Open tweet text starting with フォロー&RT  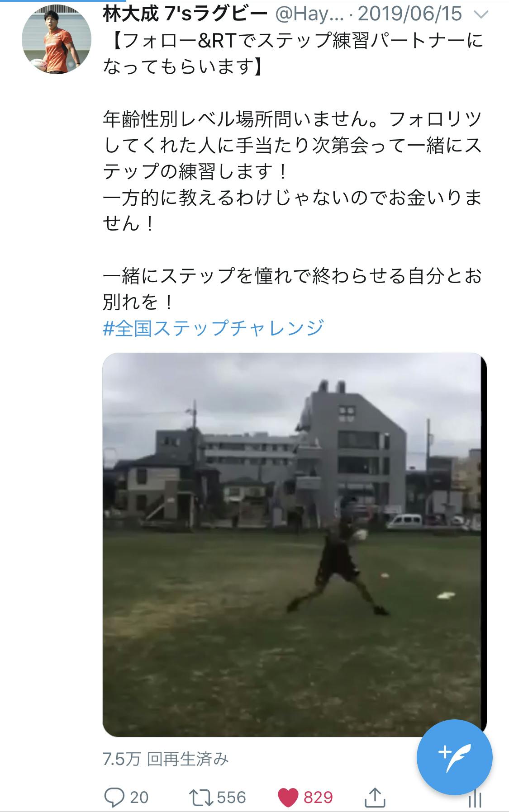(293, 54)
